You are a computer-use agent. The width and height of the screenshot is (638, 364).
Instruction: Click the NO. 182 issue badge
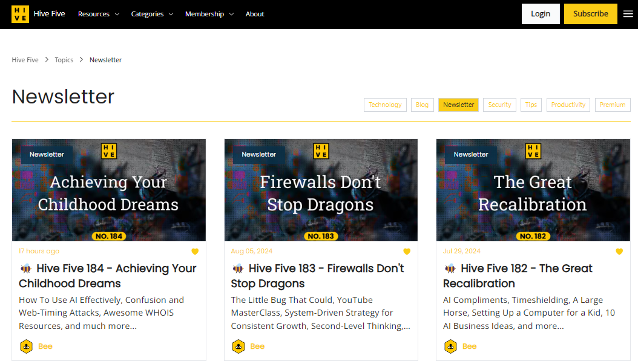[532, 236]
